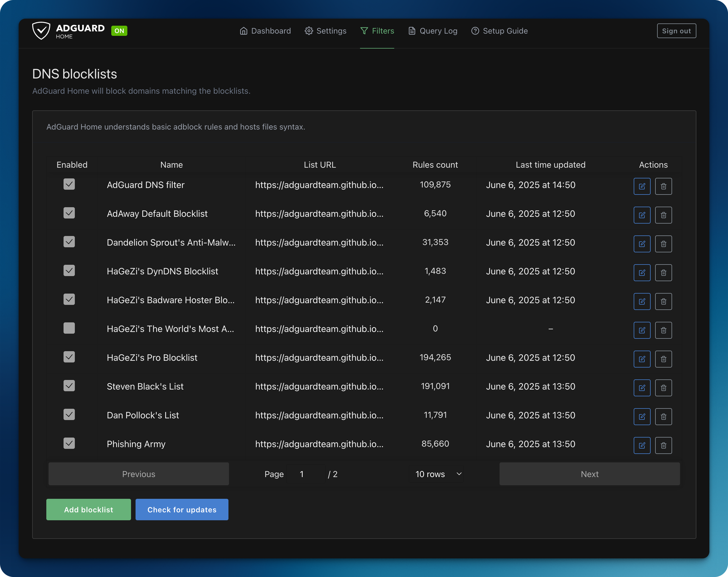Click the Phishing Army list URL

319,444
